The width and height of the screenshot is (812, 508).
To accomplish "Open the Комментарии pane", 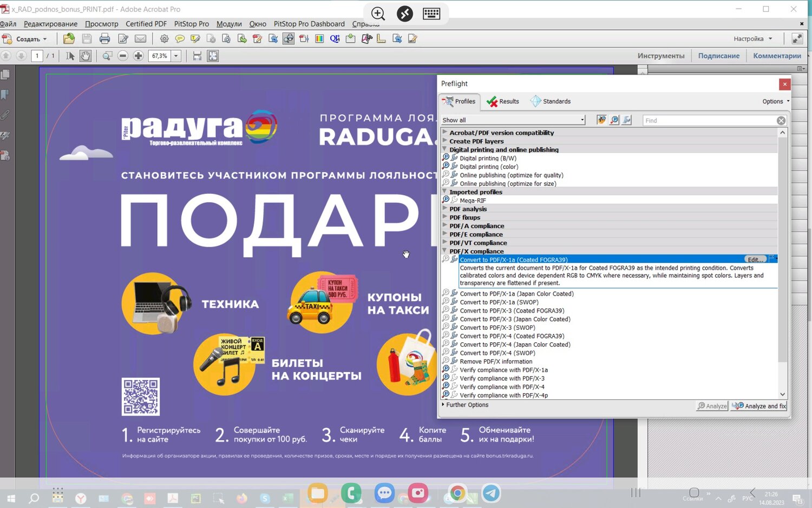I will [x=777, y=56].
